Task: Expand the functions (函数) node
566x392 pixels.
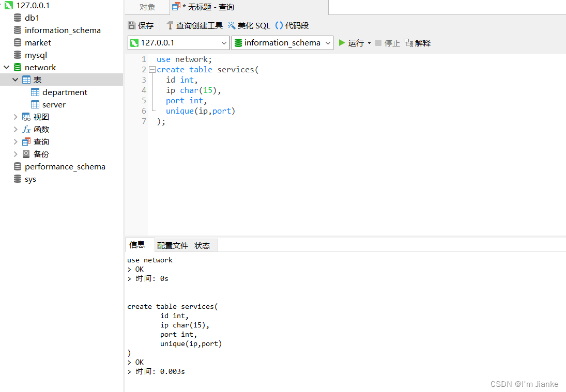Action: 15,129
